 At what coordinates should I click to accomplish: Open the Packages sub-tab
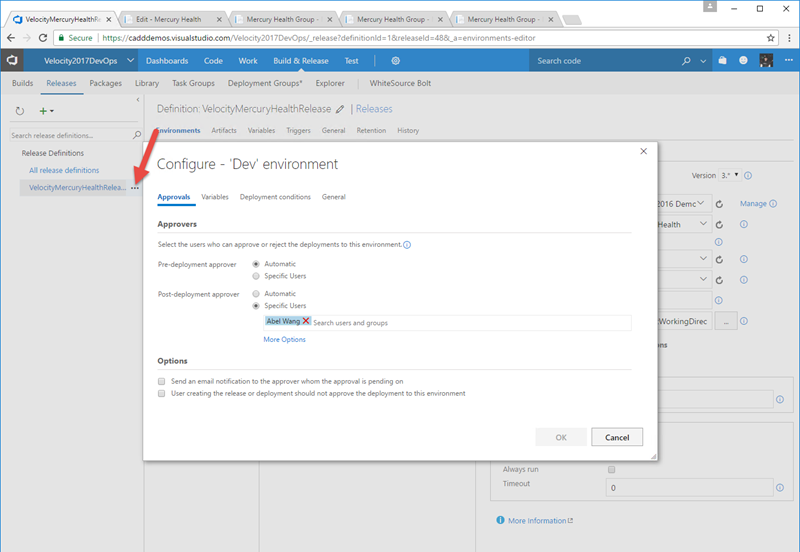[106, 83]
